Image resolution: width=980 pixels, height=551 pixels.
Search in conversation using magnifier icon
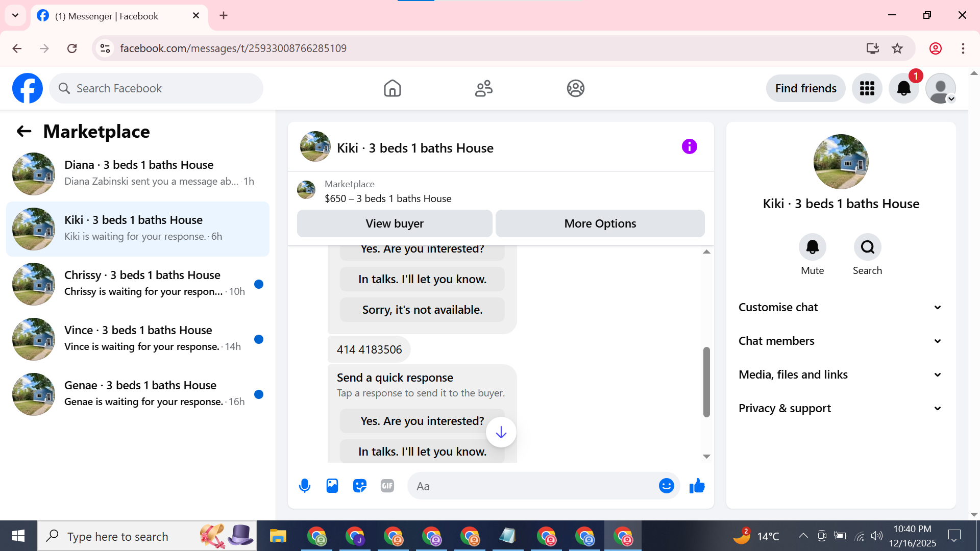[x=867, y=247]
